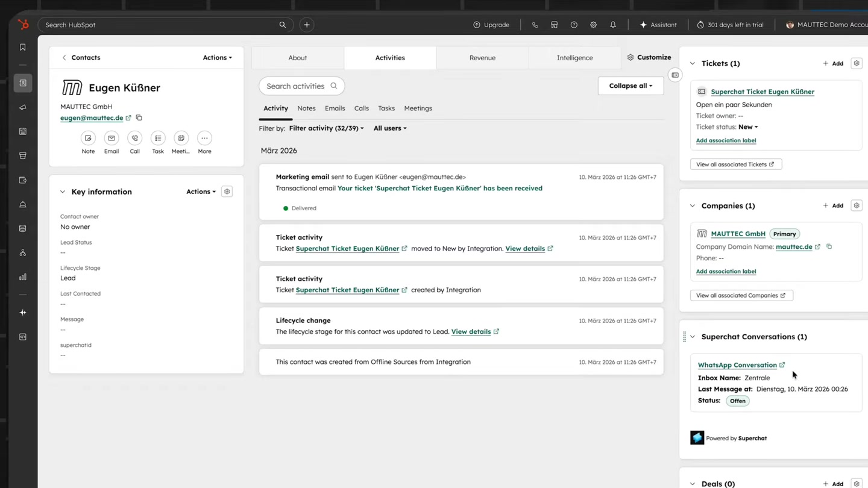Collapse the Superchat Conversations panel
This screenshot has width=868, height=488.
click(692, 337)
